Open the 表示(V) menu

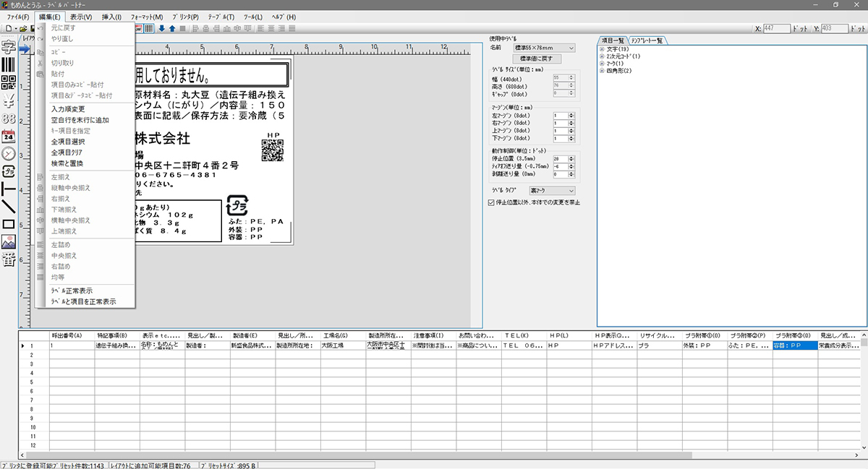click(x=82, y=17)
